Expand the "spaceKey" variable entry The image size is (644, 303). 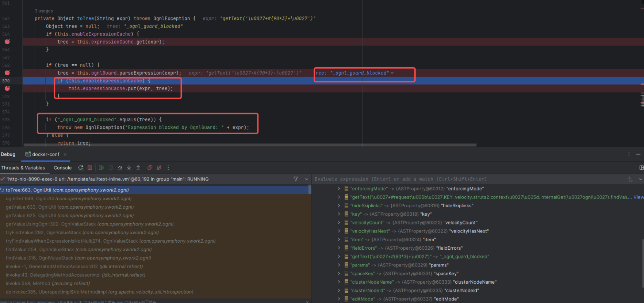[339, 273]
